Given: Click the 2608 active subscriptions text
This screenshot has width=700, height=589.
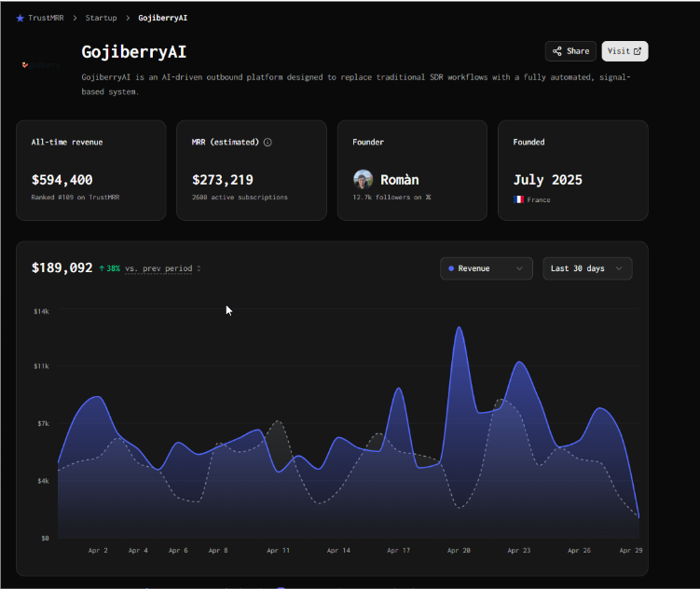Looking at the screenshot, I should [240, 198].
